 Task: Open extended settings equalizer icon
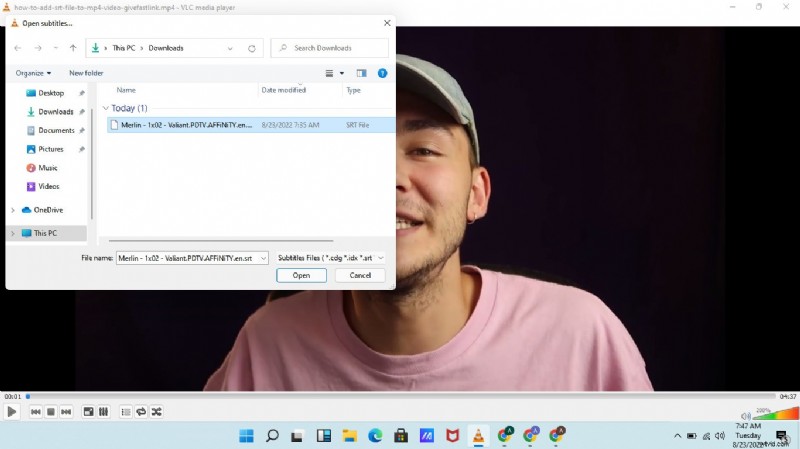click(x=103, y=411)
